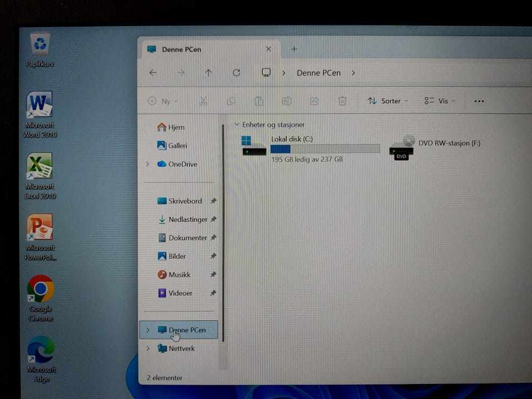The image size is (532, 399).
Task: Click the Cut scissors icon
Action: (x=203, y=101)
